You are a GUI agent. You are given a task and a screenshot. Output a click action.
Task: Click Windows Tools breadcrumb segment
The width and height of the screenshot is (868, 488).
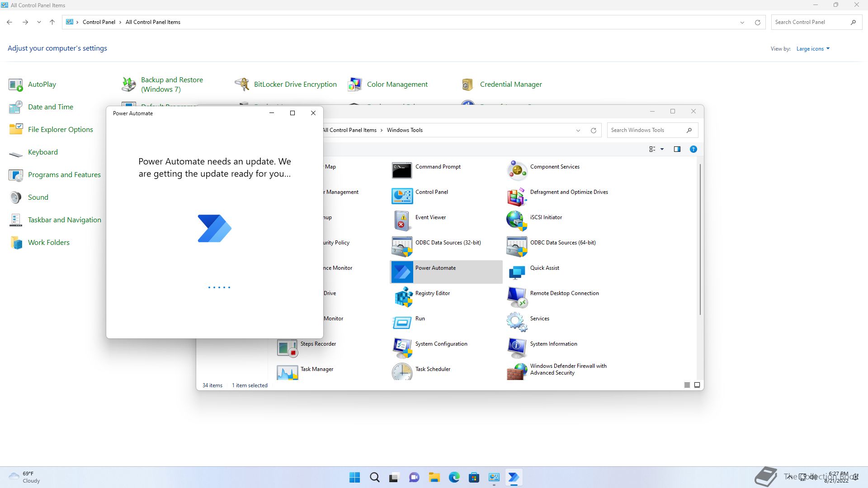405,130
